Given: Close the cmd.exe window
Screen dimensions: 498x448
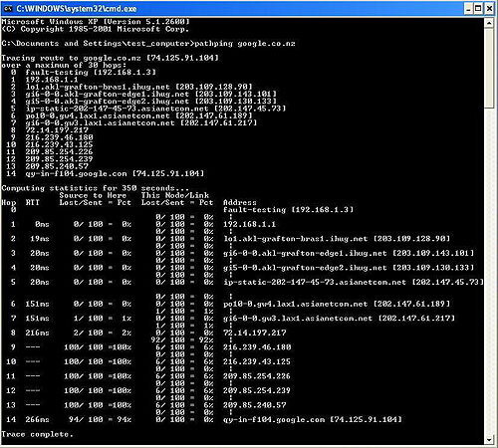Looking at the screenshot, I should click(489, 9).
